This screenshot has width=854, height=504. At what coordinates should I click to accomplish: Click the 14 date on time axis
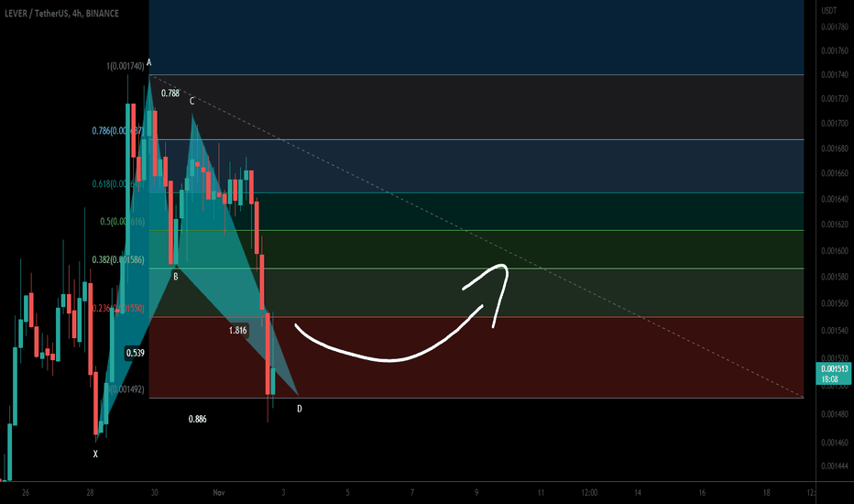[637, 493]
